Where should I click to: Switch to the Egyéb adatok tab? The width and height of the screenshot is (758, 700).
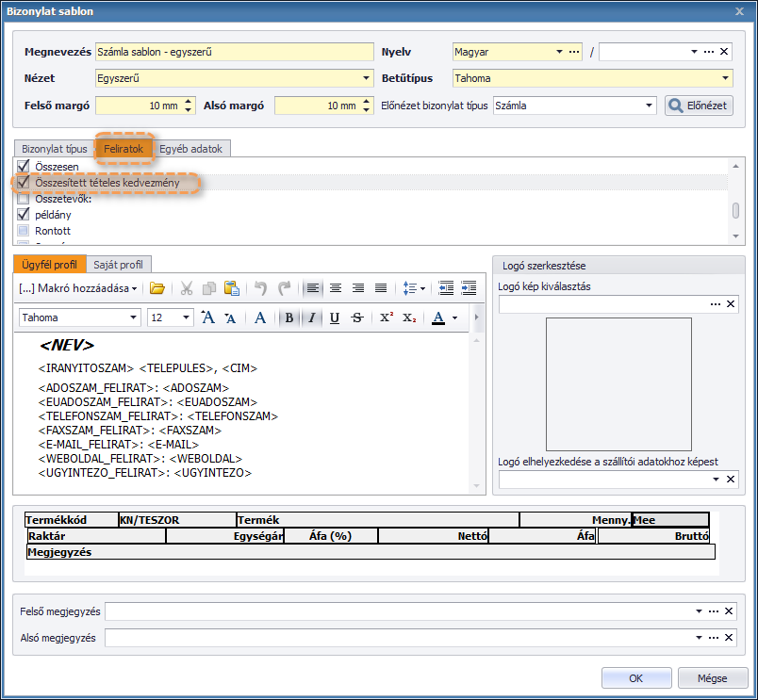click(192, 149)
